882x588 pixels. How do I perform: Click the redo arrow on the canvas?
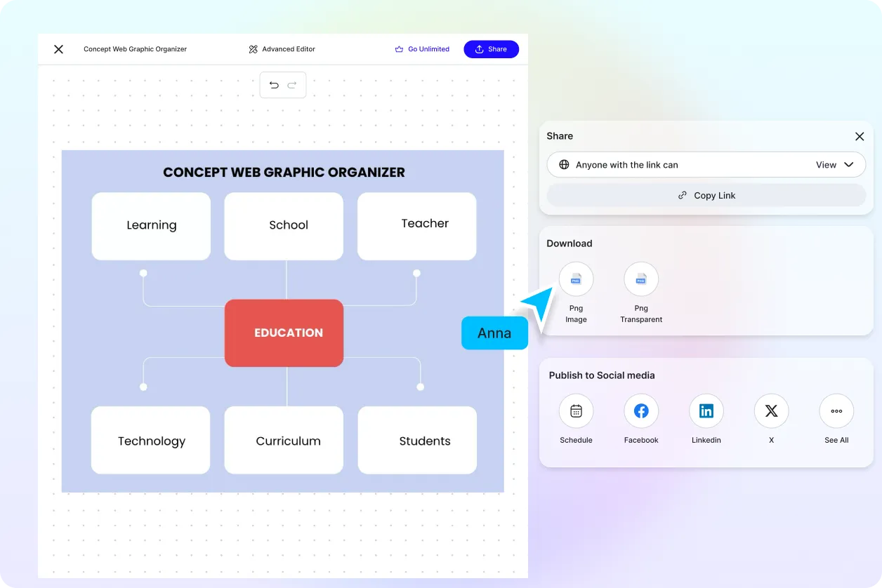coord(292,84)
